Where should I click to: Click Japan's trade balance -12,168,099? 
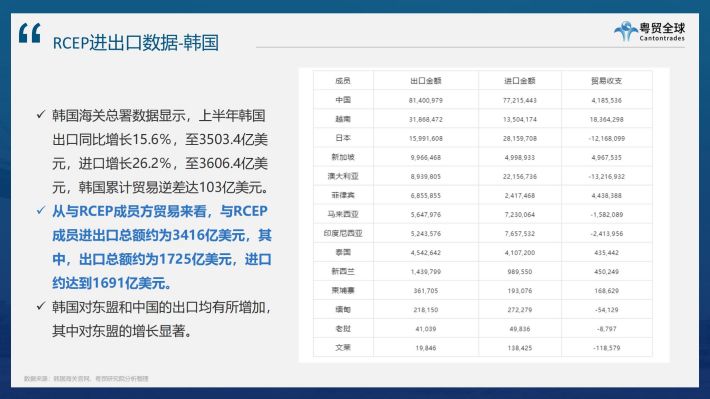[607, 138]
